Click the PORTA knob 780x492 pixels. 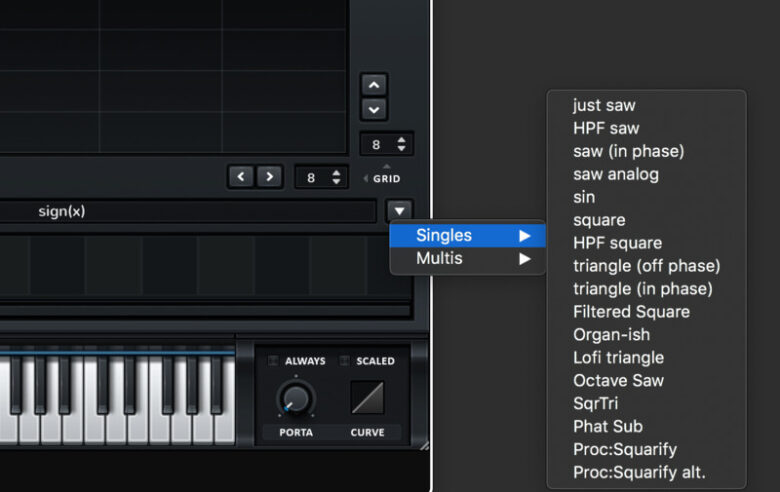pos(295,398)
